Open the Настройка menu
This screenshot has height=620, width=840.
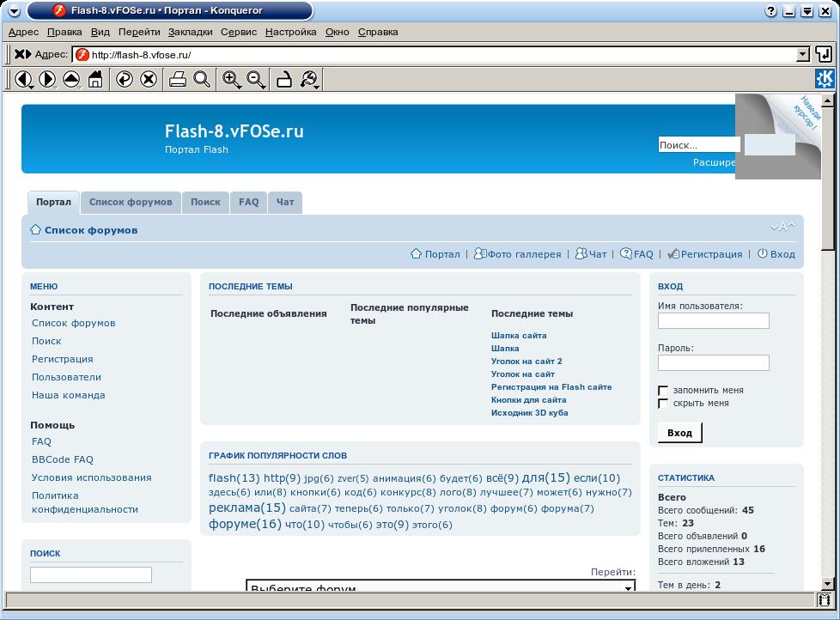pyautogui.click(x=290, y=32)
